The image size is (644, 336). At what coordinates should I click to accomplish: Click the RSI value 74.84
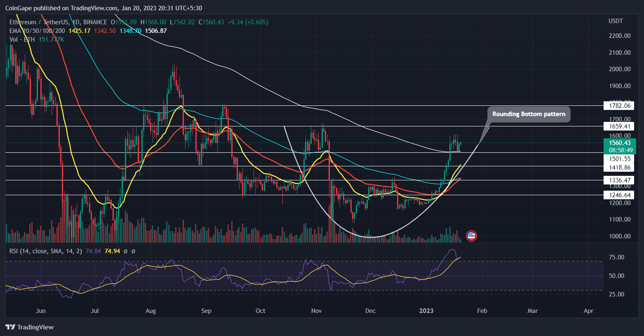coord(94,251)
